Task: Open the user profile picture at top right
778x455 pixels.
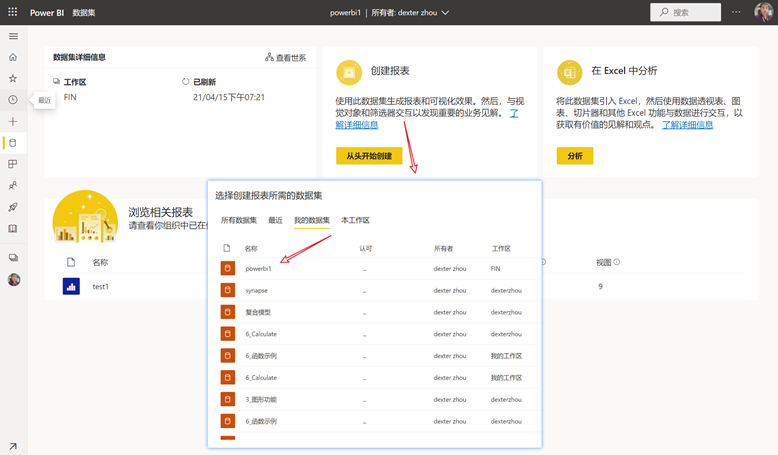Action: tap(763, 12)
